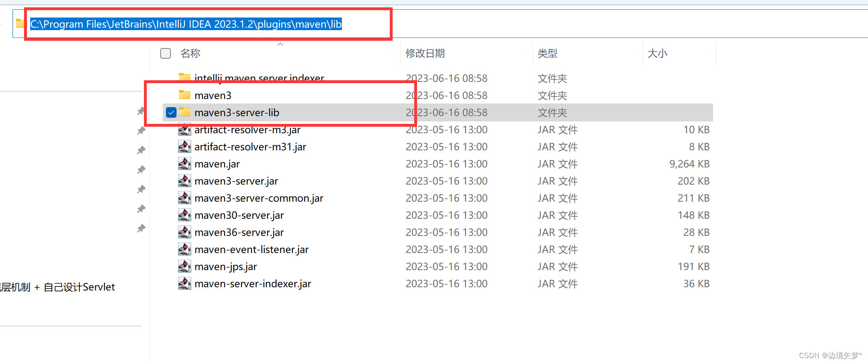Toggle the select-all checkbox beside 名称
868x363 pixels.
click(166, 53)
